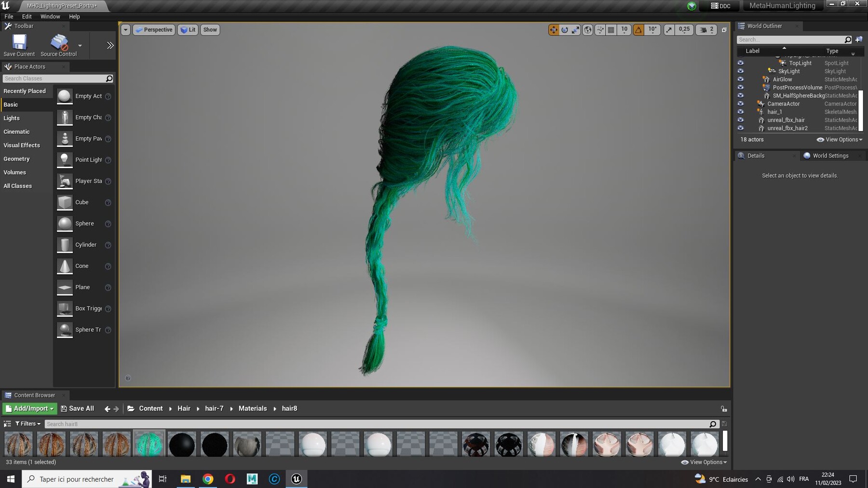Open the Window menu
The width and height of the screenshot is (868, 488).
pyautogui.click(x=50, y=16)
